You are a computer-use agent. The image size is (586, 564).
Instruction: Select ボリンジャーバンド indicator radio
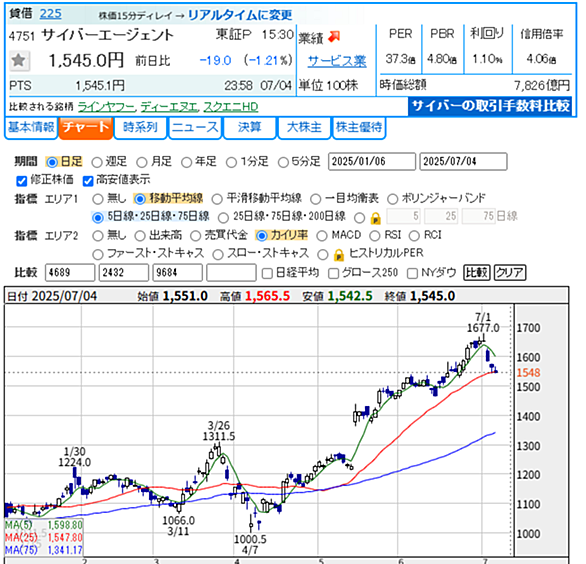(x=392, y=199)
